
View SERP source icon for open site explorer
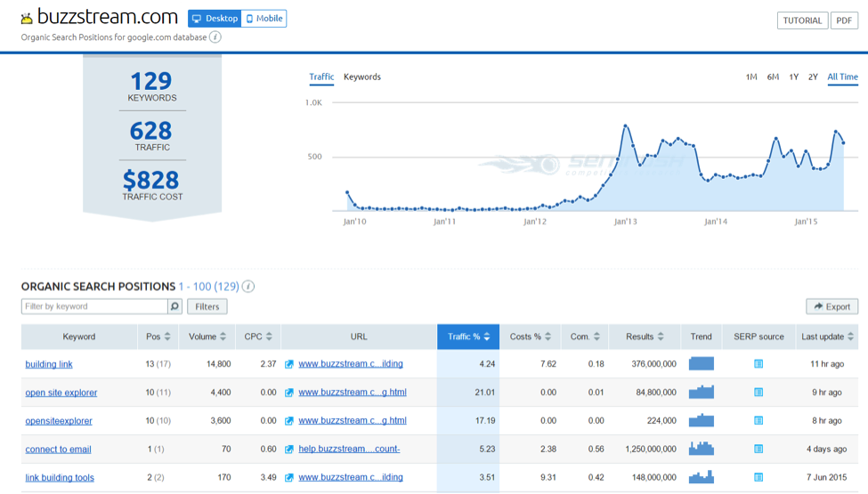[758, 393]
